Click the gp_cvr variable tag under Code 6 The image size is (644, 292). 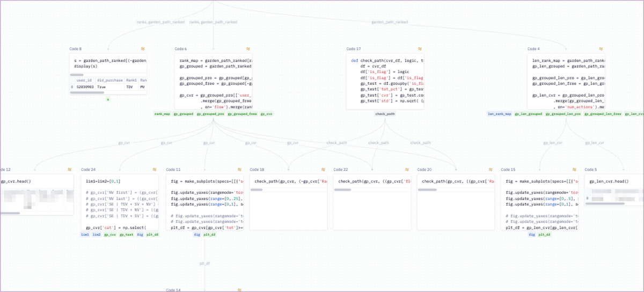267,114
